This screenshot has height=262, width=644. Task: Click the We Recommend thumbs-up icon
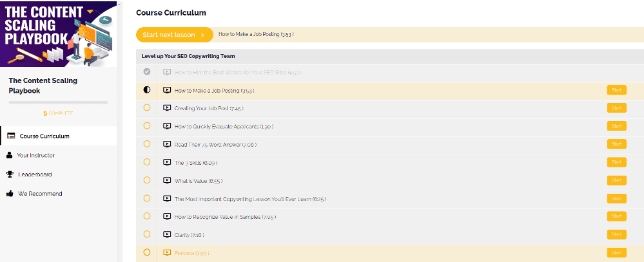10,194
